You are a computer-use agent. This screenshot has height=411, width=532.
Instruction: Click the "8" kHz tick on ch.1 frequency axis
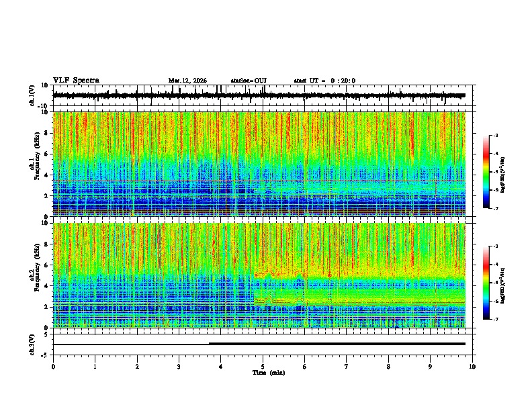pyautogui.click(x=48, y=133)
